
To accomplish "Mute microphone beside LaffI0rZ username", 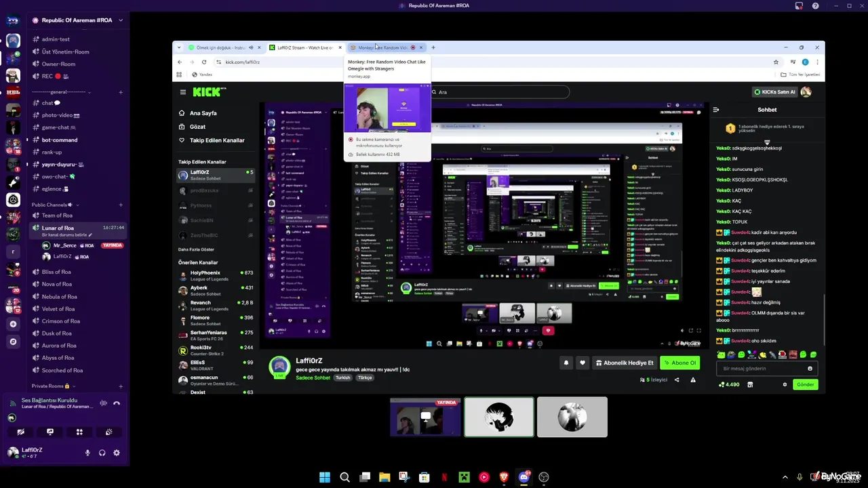I will 87,453.
